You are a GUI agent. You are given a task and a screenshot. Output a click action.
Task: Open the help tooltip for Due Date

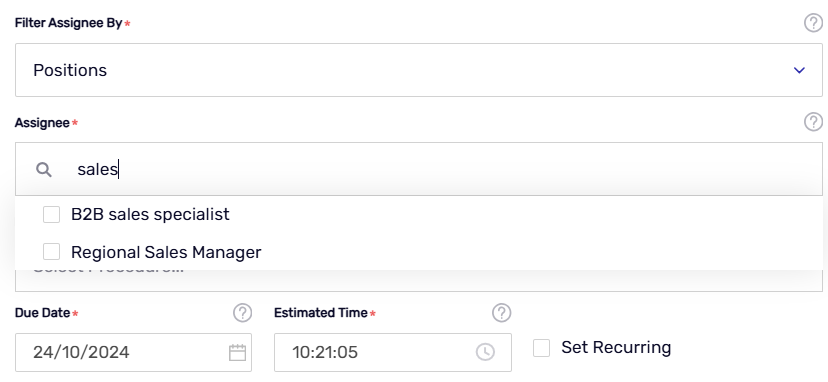click(x=242, y=313)
